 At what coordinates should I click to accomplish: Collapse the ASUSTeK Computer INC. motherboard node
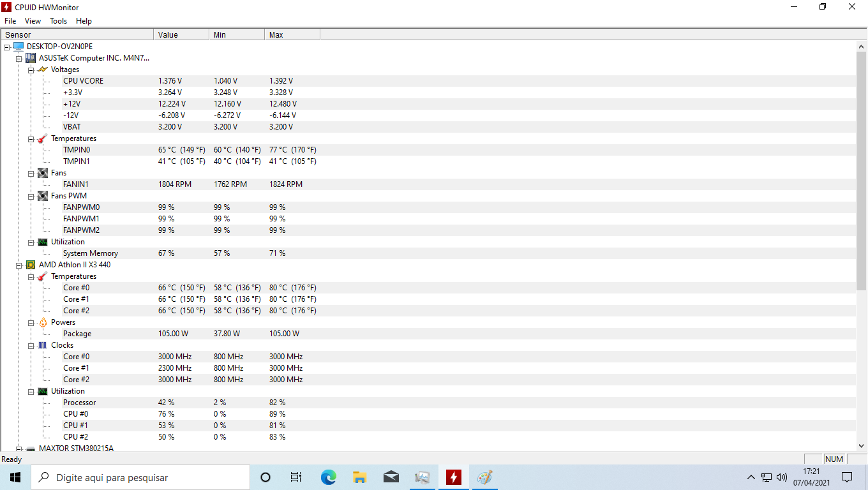[19, 58]
